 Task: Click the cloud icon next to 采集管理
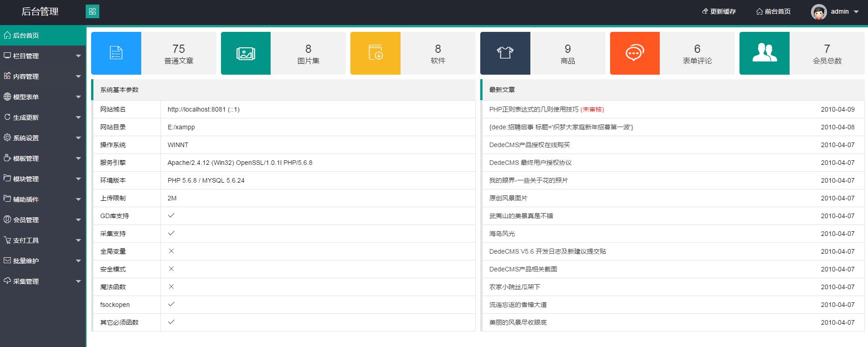[7, 281]
